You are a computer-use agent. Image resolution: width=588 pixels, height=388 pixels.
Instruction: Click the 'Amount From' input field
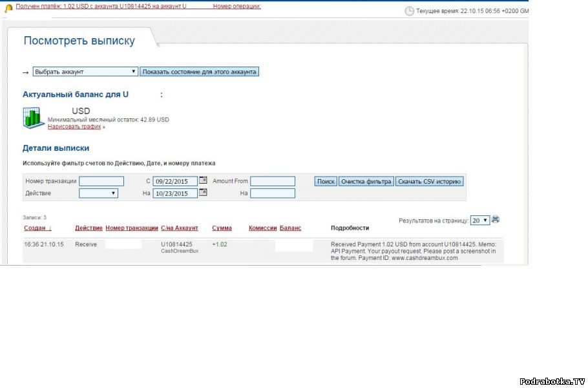click(272, 181)
